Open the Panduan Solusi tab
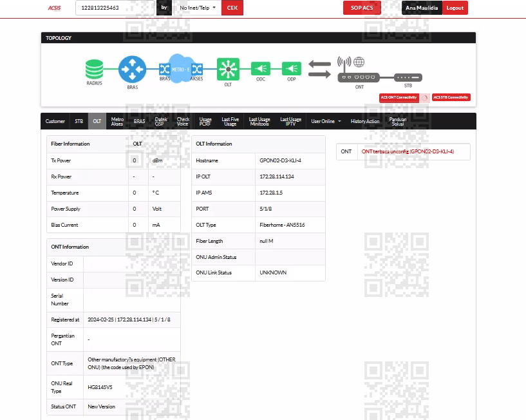The width and height of the screenshot is (526, 420). [x=397, y=121]
